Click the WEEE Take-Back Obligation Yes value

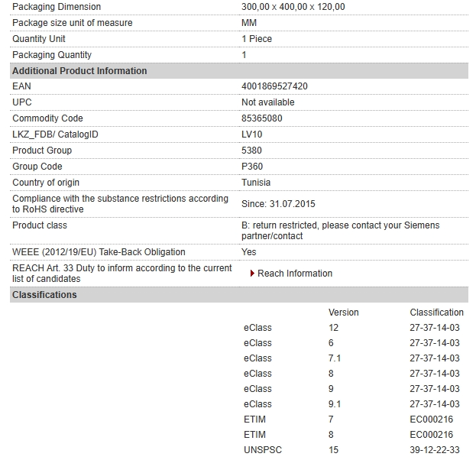248,252
